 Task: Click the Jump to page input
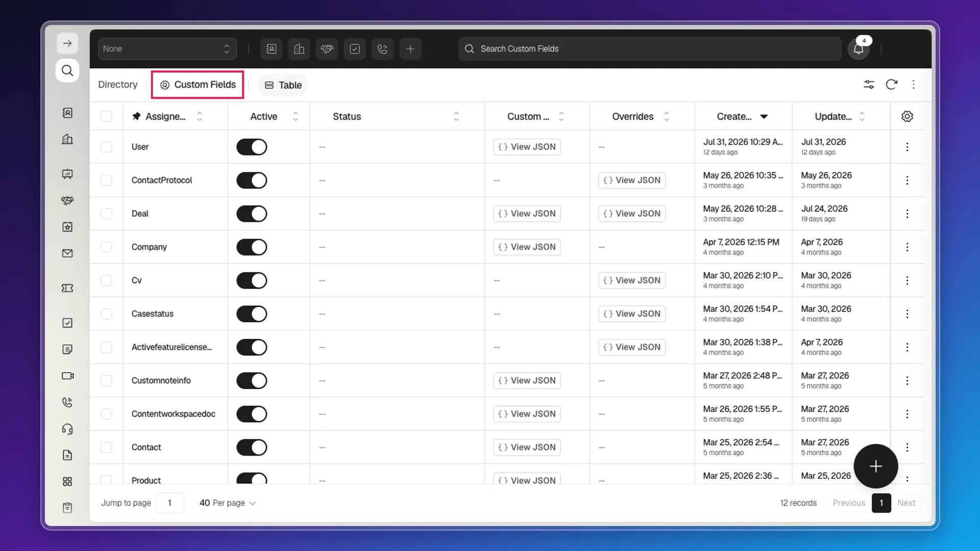pyautogui.click(x=169, y=503)
